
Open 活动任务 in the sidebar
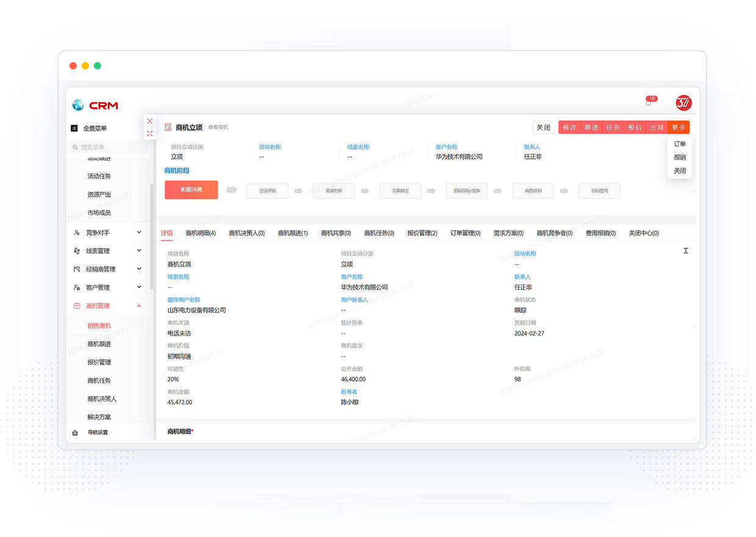click(x=99, y=176)
